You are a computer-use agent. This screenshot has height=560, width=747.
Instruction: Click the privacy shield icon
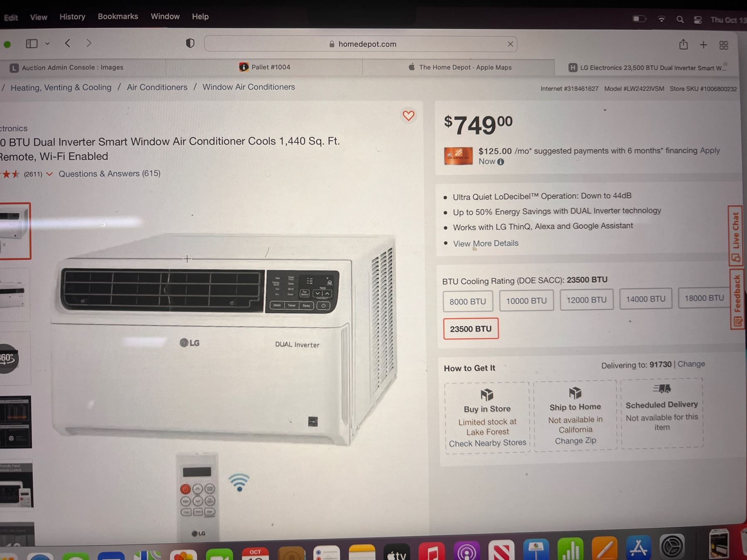190,43
